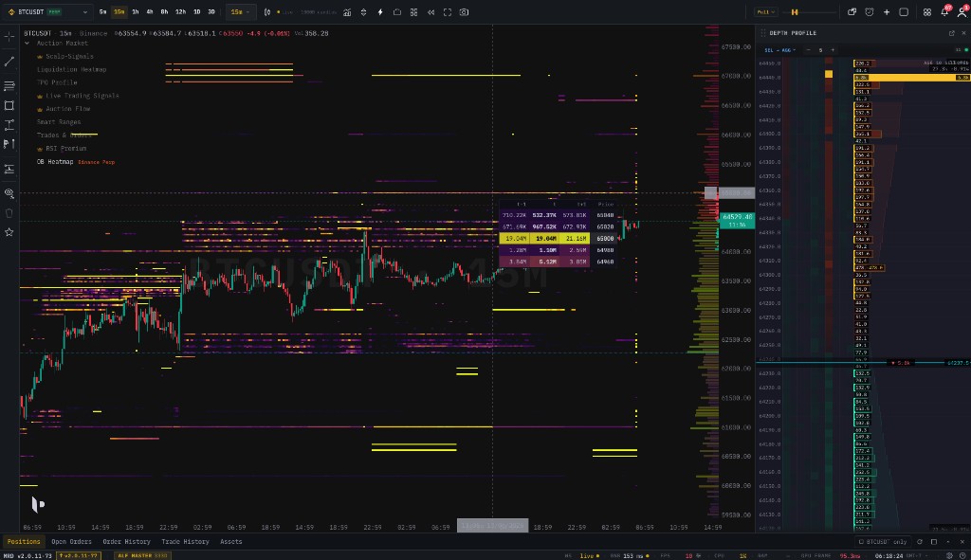Toggle Smart Ranges indicator
The width and height of the screenshot is (971, 560).
[59, 122]
